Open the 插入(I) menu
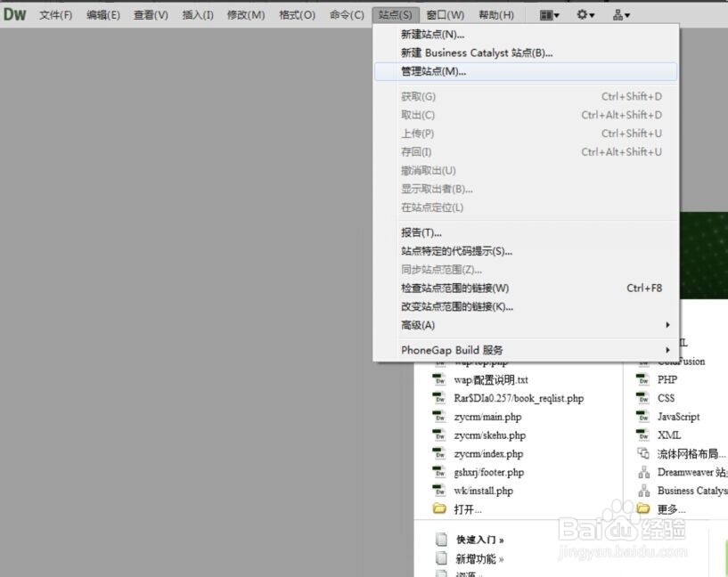Image resolution: width=728 pixels, height=577 pixels. coord(198,15)
